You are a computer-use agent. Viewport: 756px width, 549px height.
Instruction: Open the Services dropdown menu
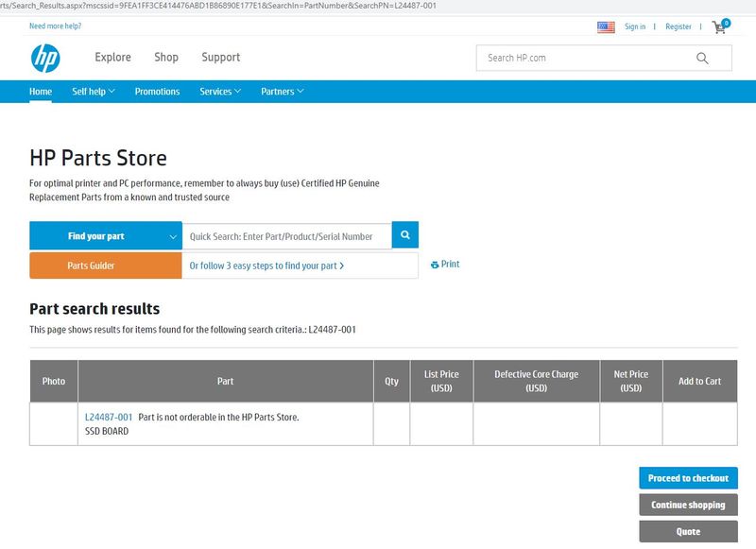tap(220, 92)
